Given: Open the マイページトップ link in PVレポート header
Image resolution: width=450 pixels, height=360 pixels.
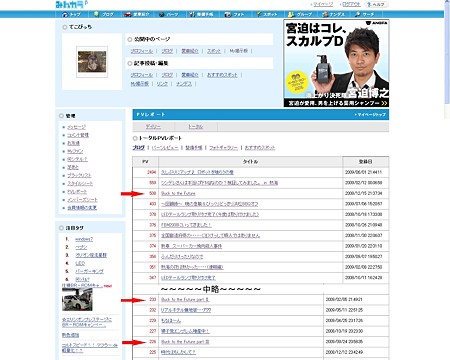Looking at the screenshot, I should click(371, 115).
